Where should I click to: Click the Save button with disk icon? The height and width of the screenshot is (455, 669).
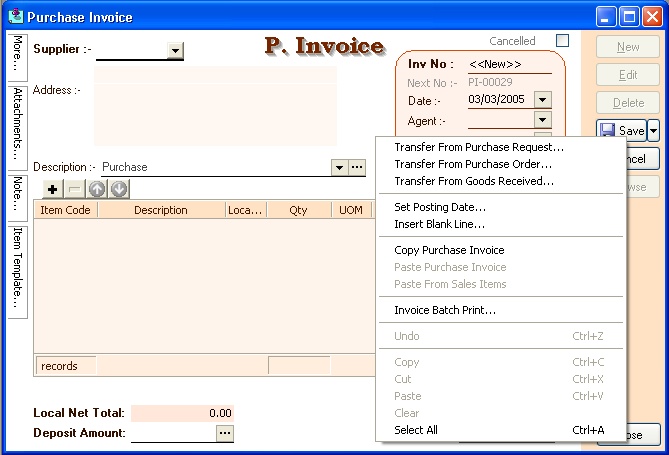(621, 131)
